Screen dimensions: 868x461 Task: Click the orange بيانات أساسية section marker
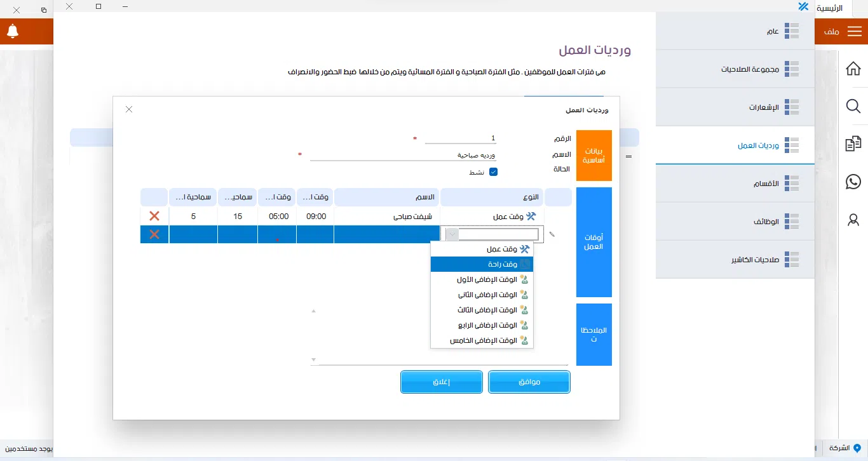(593, 155)
